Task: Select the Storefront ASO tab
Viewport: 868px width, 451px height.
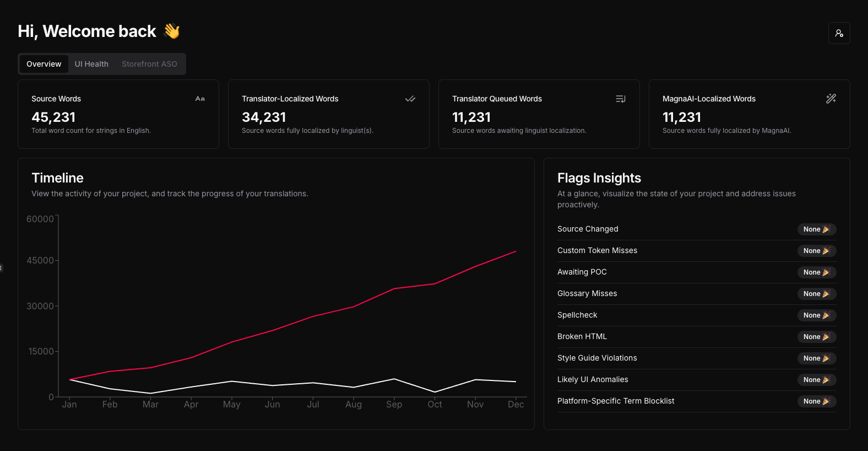Action: [149, 64]
